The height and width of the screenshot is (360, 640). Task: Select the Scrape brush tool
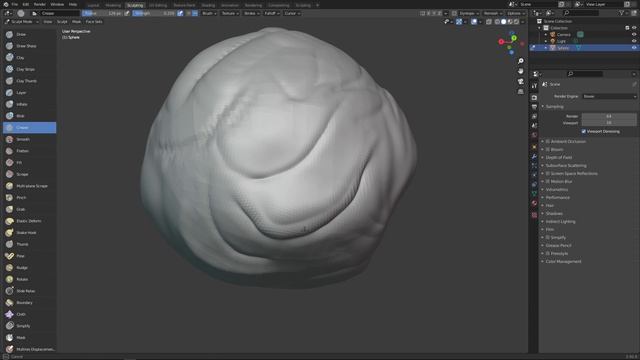29,174
